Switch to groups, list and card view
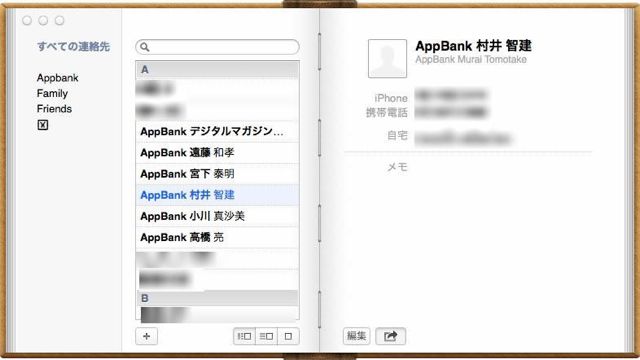 (244, 336)
